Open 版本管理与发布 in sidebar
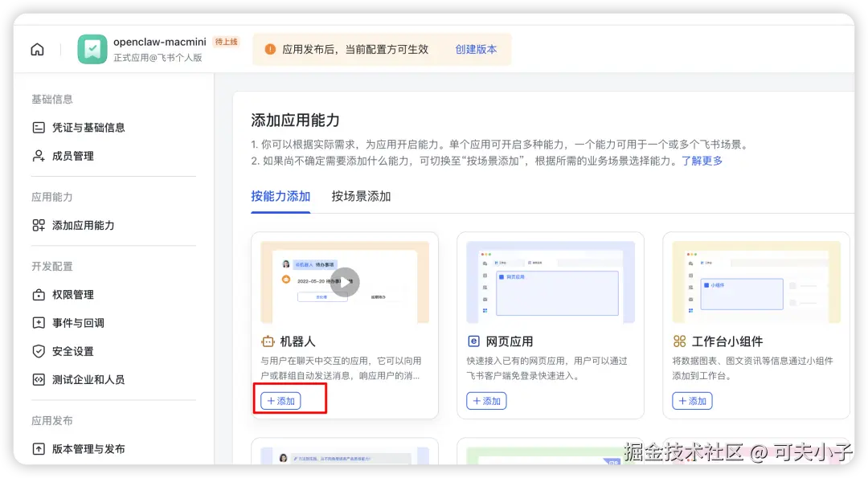Image resolution: width=868 pixels, height=478 pixels. click(x=88, y=449)
